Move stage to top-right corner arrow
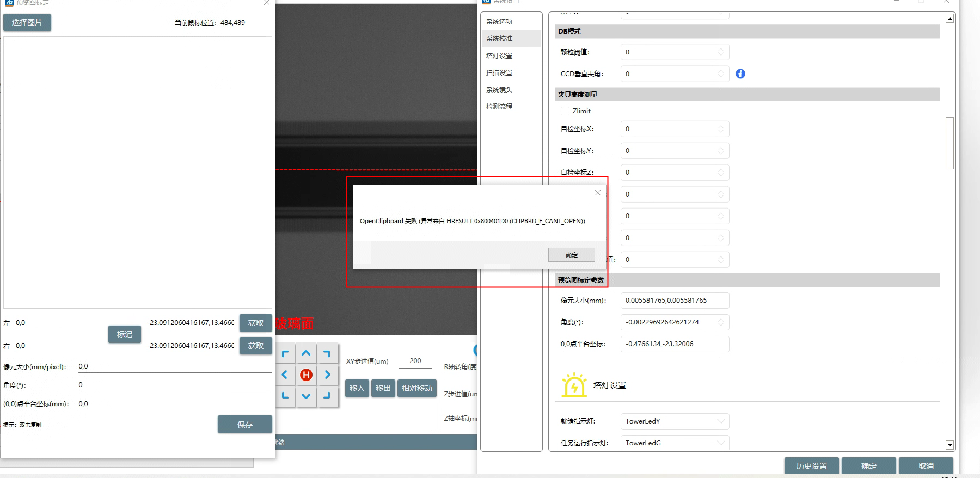 click(x=327, y=354)
